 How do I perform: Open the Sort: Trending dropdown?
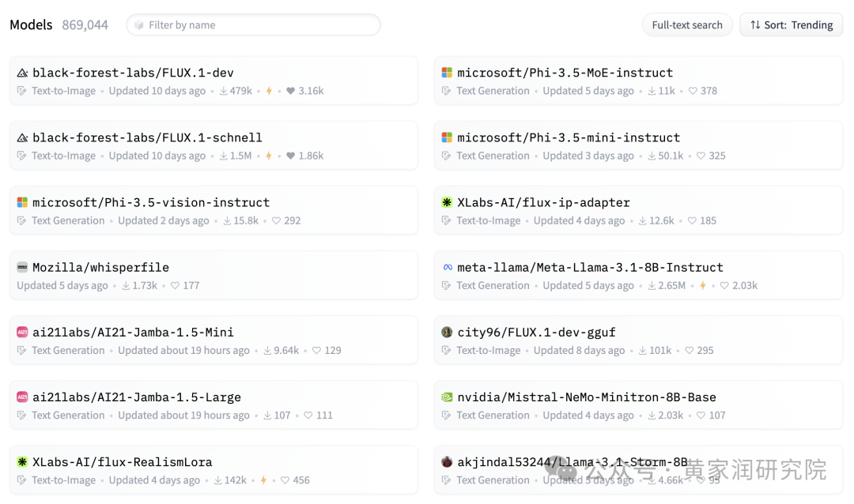[791, 25]
